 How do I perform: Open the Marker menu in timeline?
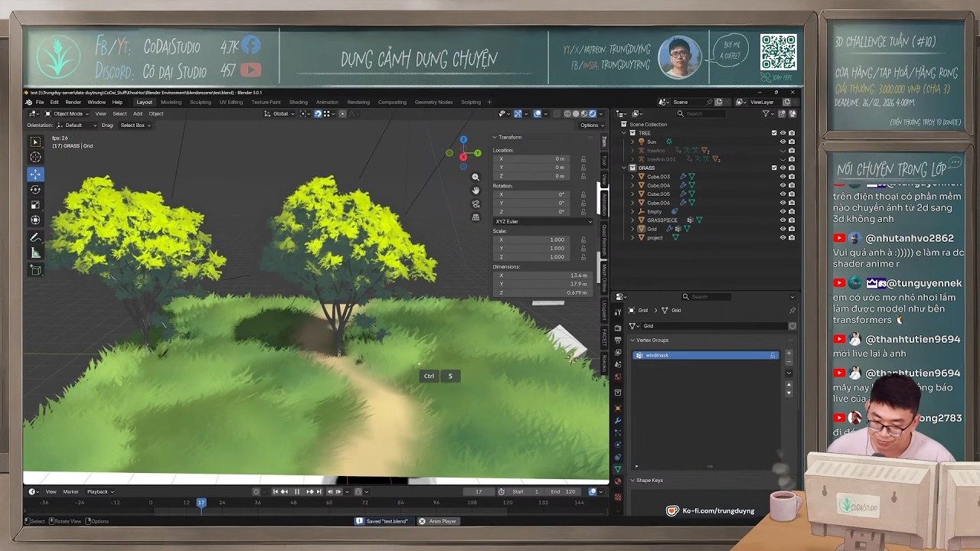70,491
